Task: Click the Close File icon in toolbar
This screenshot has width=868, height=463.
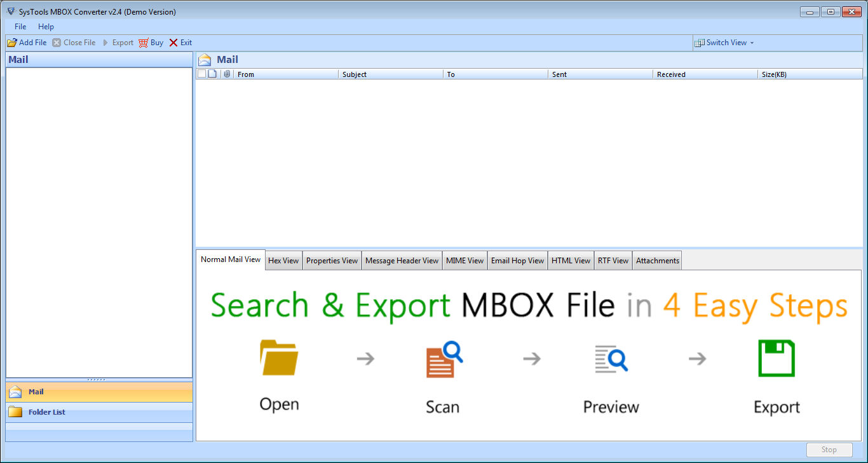Action: (57, 43)
